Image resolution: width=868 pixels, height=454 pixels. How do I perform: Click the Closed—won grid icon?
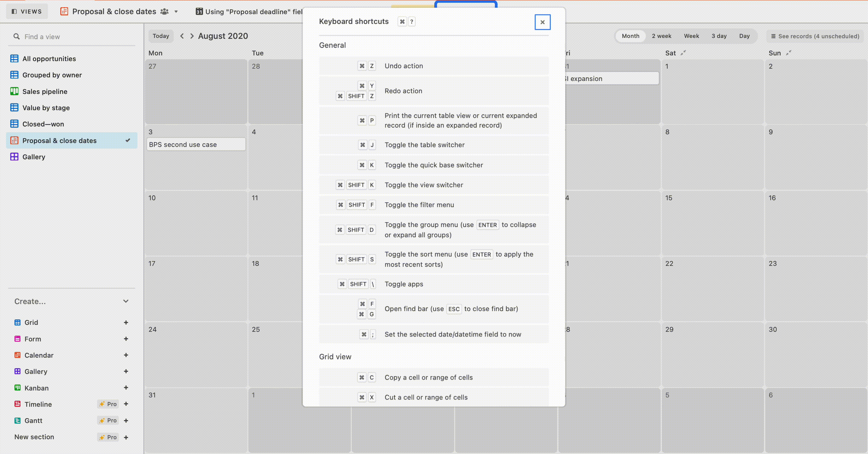(14, 124)
